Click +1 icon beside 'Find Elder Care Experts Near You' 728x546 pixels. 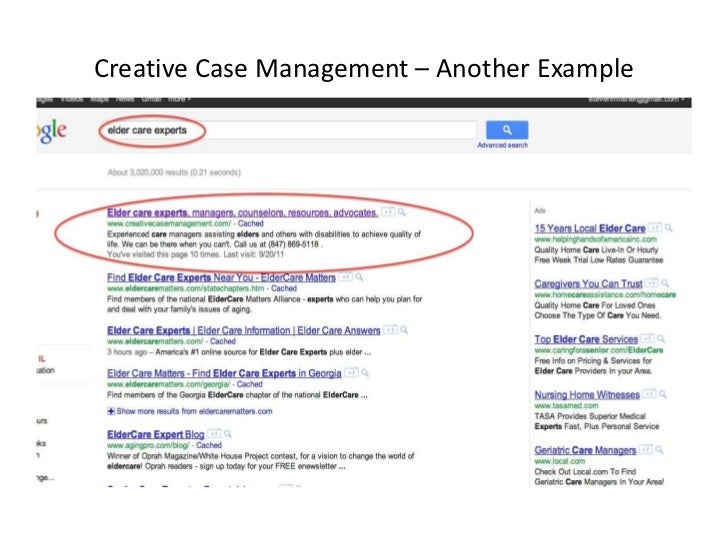[345, 277]
